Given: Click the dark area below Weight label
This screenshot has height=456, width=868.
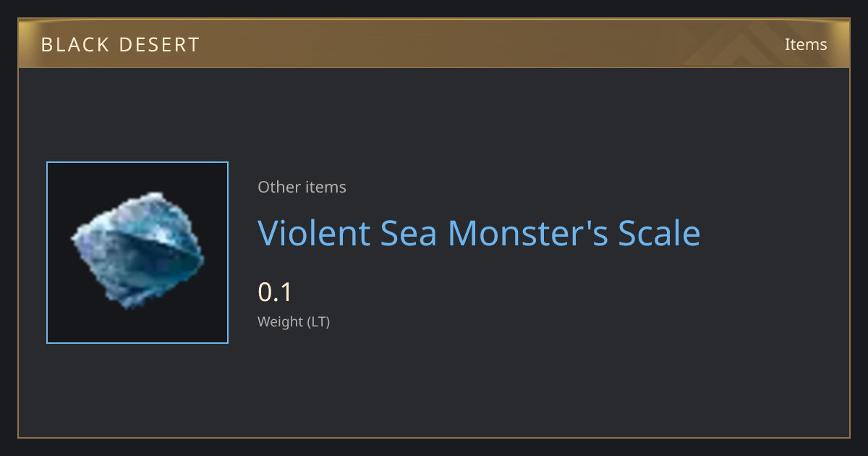Looking at the screenshot, I should 434,384.
